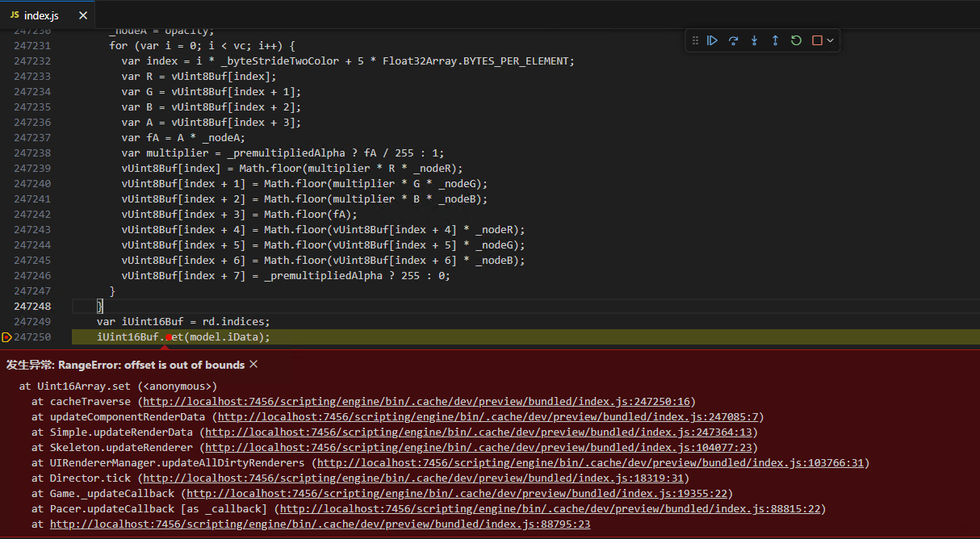Screen dimensions: 980x539
Task: Restart the debug session
Action: pyautogui.click(x=796, y=40)
